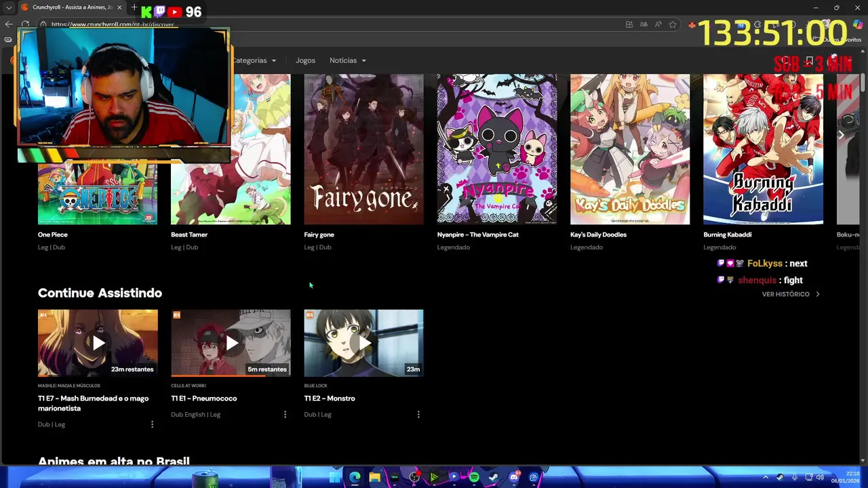Open Windows Start menu
Screen dimensions: 868x488
[x=335, y=477]
